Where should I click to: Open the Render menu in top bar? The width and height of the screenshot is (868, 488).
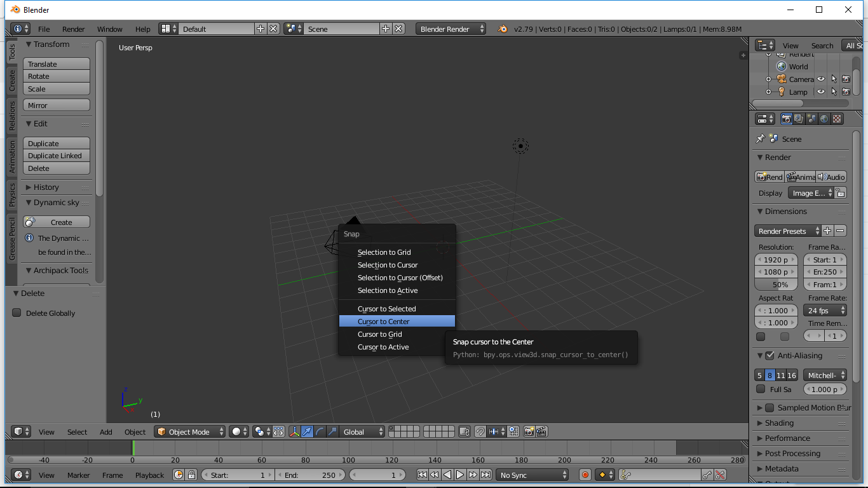(73, 29)
